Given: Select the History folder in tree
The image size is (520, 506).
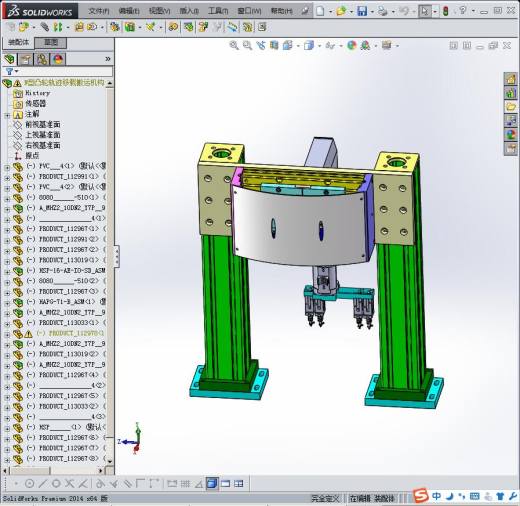Looking at the screenshot, I should (x=37, y=93).
